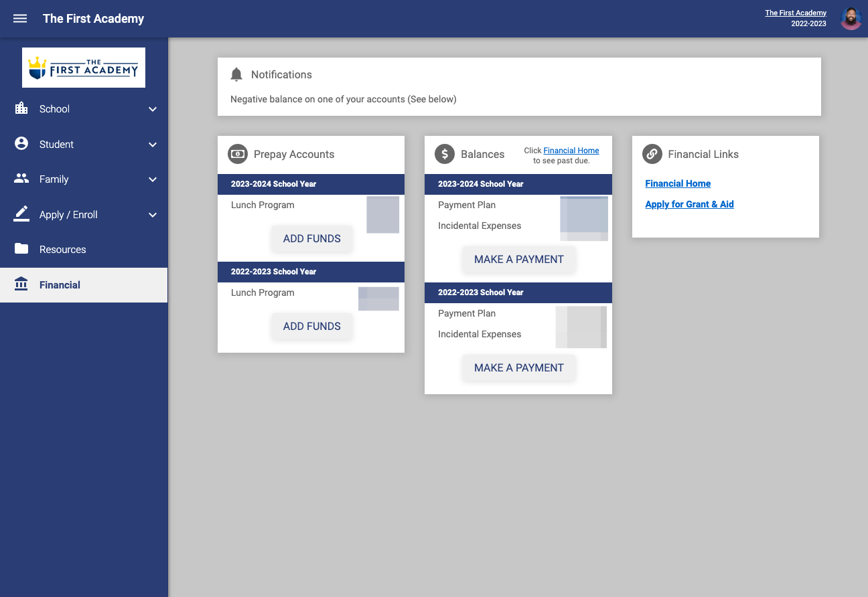Open the Family sidebar label
Screen dimensions: 868x597
pos(54,179)
